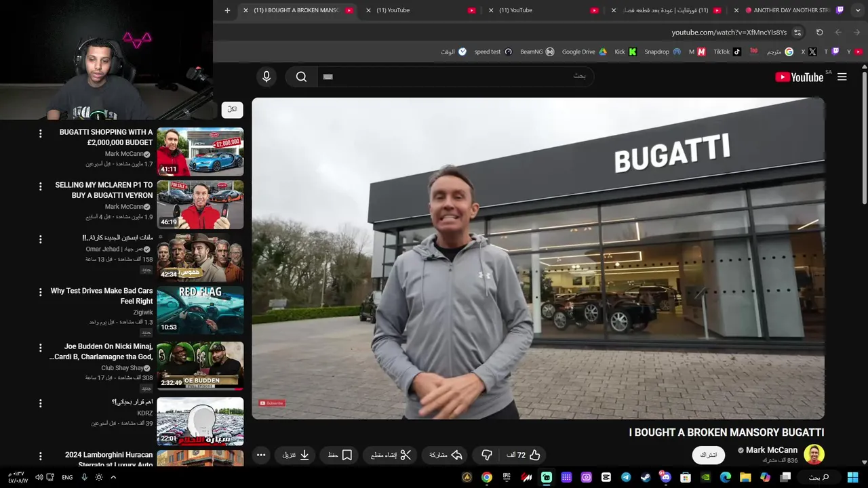The image size is (868, 488).
Task: Open the YouTube hamburger guide menu
Action: (842, 77)
